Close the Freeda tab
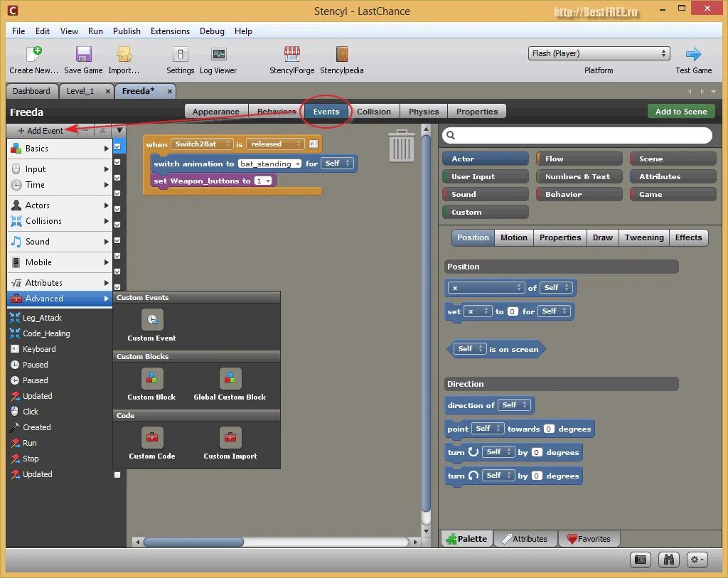This screenshot has width=728, height=578. (x=170, y=92)
